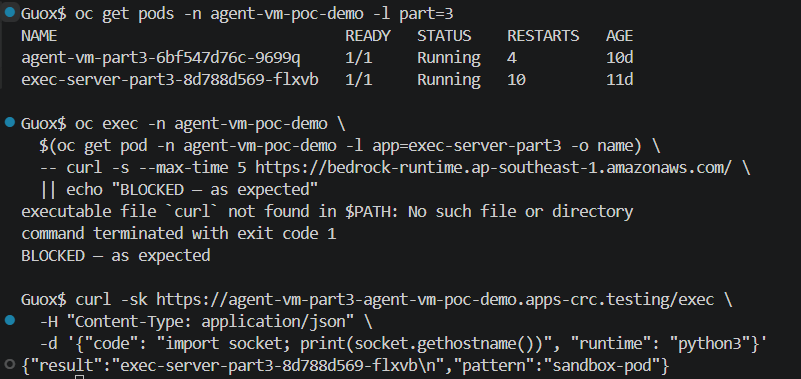Click the 'BLOCKED — as expected' output line
Screen dimensions: 801x379
pyautogui.click(x=115, y=255)
